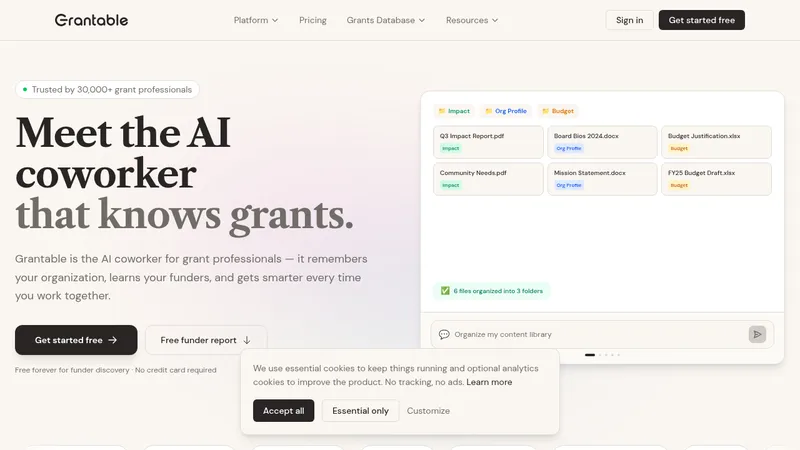Click the Sign in button

629,20
